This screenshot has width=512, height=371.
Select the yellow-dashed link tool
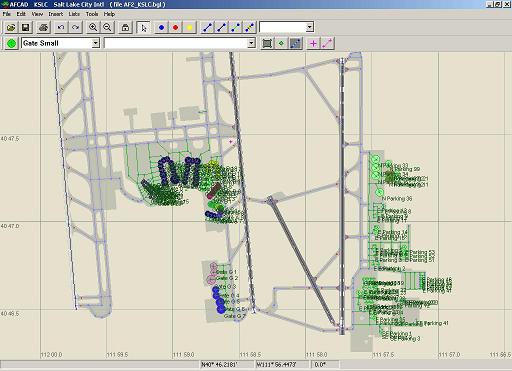(x=250, y=27)
